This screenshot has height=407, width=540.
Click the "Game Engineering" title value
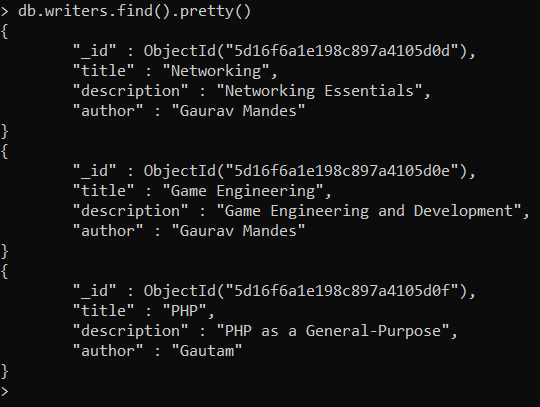point(242,191)
